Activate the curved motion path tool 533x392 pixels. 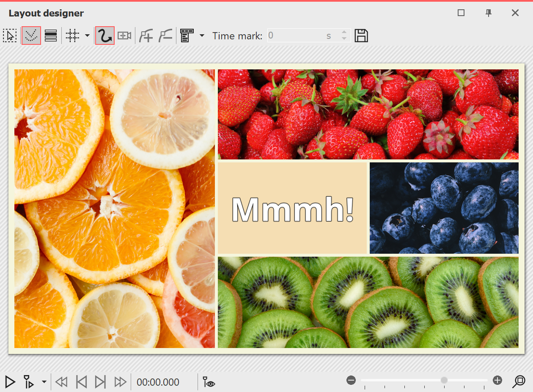(104, 36)
